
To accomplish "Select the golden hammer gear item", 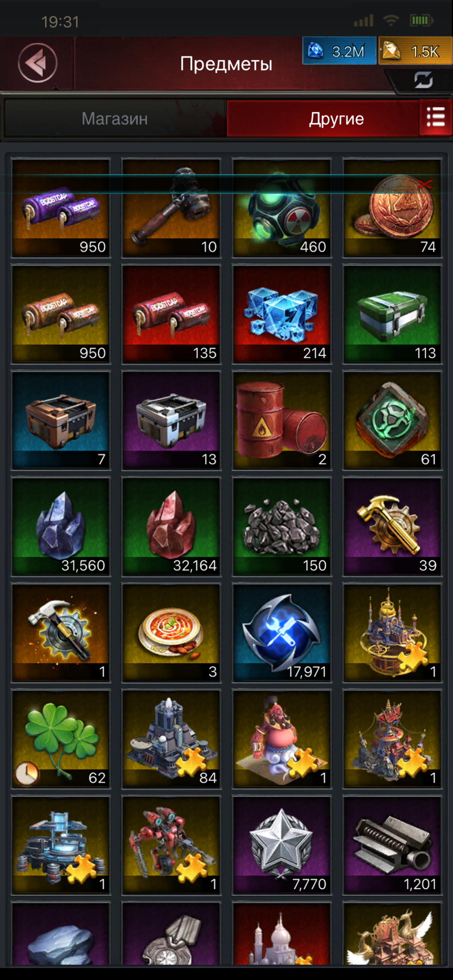I will click(x=392, y=527).
